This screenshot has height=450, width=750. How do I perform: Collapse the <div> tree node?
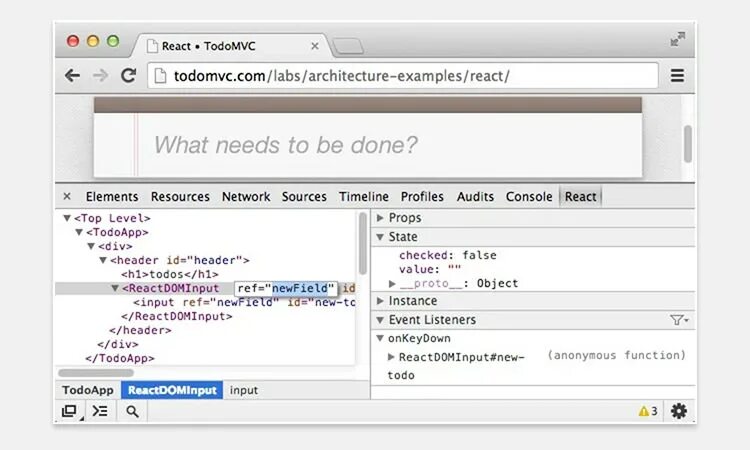click(91, 246)
